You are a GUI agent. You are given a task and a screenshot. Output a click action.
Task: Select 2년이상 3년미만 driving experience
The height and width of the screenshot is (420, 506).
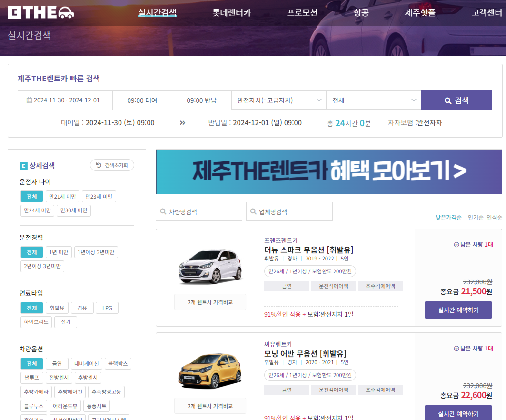click(42, 266)
